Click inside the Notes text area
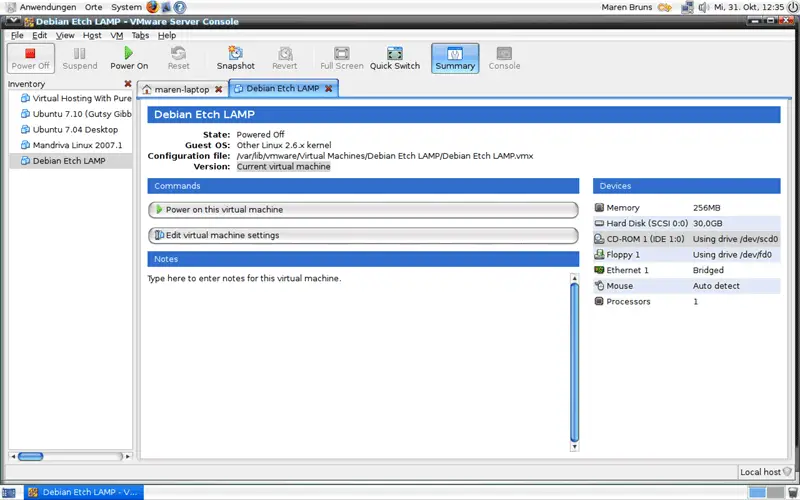The image size is (800, 500). [x=357, y=362]
